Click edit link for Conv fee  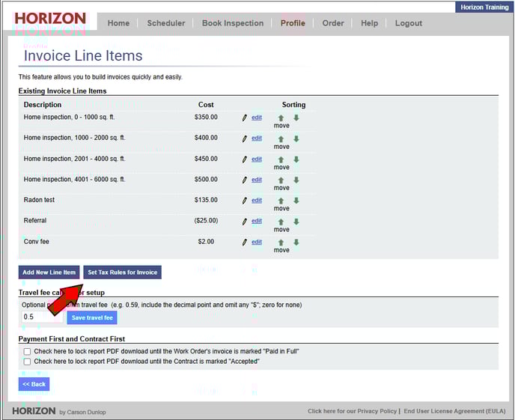tap(257, 243)
